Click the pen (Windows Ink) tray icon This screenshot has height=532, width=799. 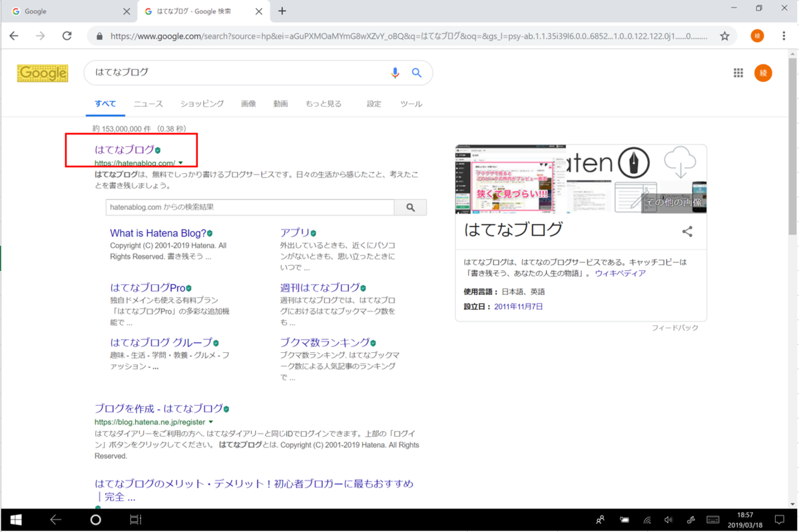coord(690,520)
